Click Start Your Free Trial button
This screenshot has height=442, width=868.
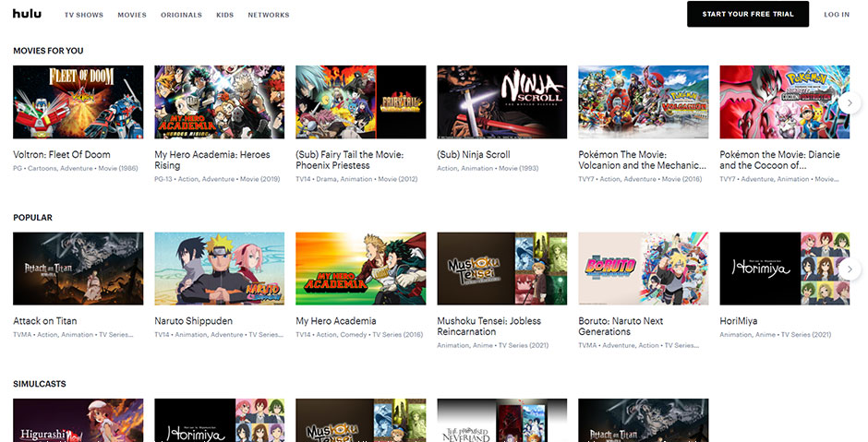click(748, 14)
